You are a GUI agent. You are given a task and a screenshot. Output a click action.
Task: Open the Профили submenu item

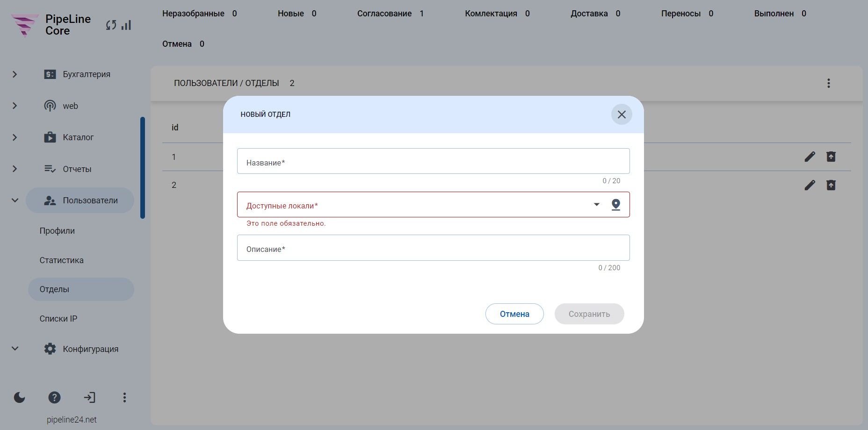point(57,231)
